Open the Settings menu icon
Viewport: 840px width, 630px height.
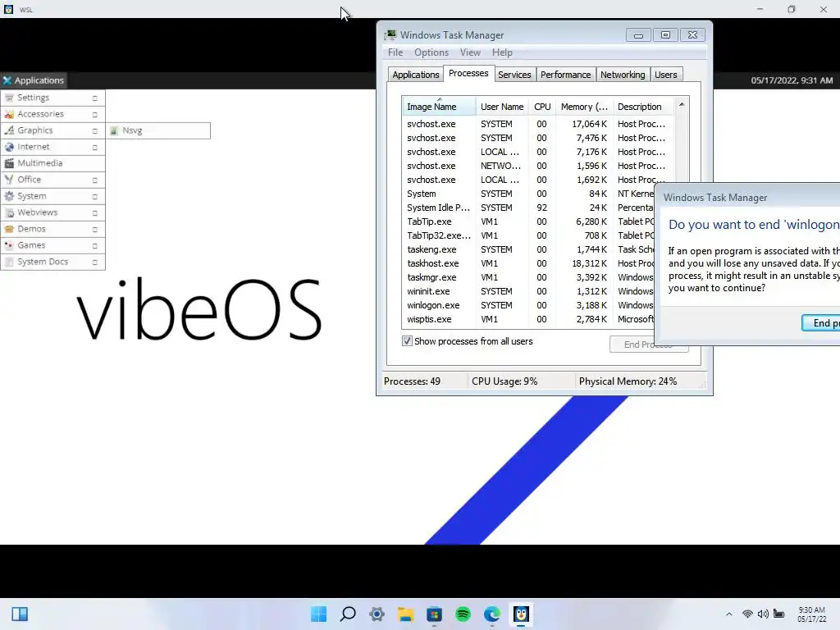(x=9, y=98)
